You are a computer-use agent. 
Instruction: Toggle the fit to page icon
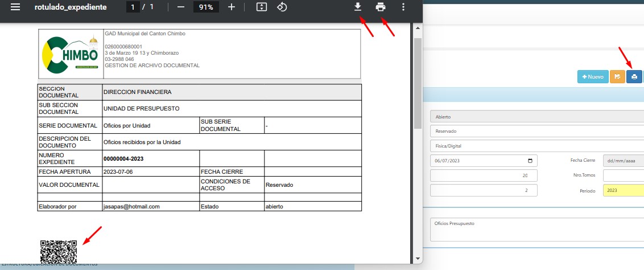(262, 7)
